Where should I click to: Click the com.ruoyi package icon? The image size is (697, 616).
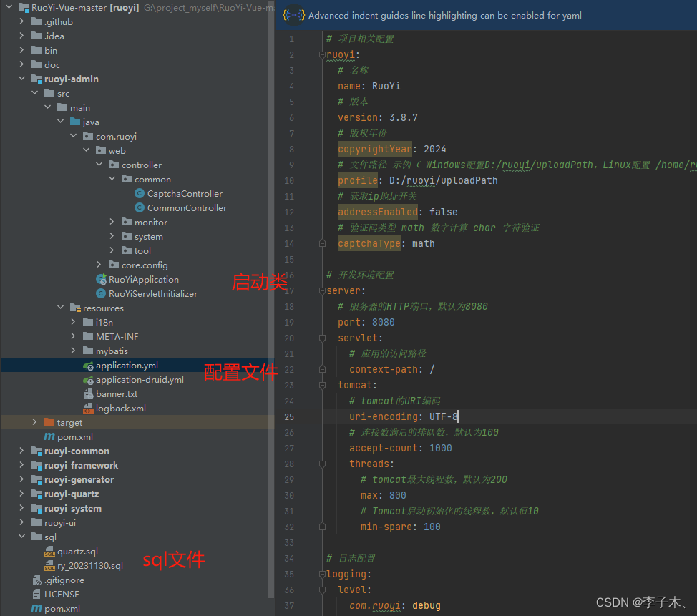[88, 136]
